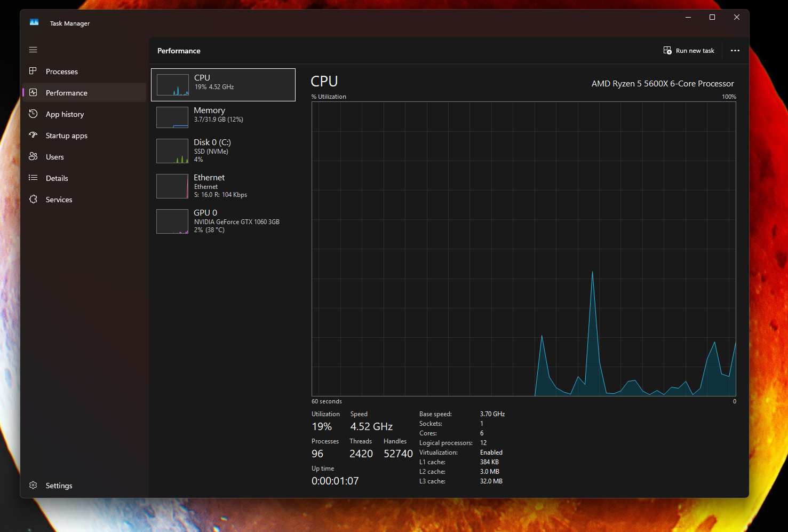Screen dimensions: 788x532
Task: Click the 52740 handles count
Action: coord(398,454)
